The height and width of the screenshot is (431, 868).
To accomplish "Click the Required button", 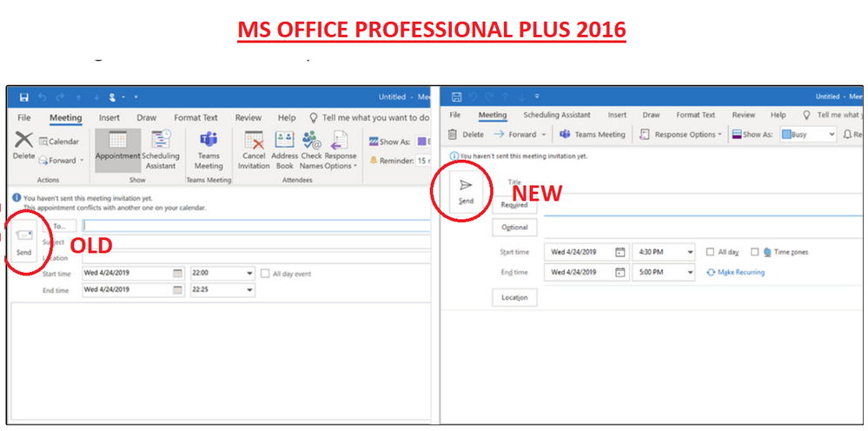I will click(x=514, y=205).
